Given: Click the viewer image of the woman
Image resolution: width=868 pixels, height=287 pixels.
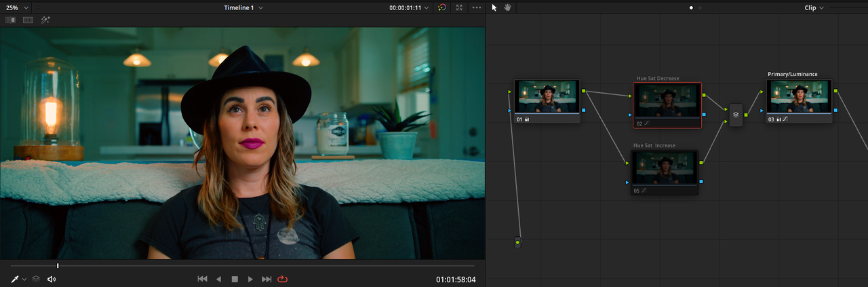Looking at the screenshot, I should [x=243, y=143].
